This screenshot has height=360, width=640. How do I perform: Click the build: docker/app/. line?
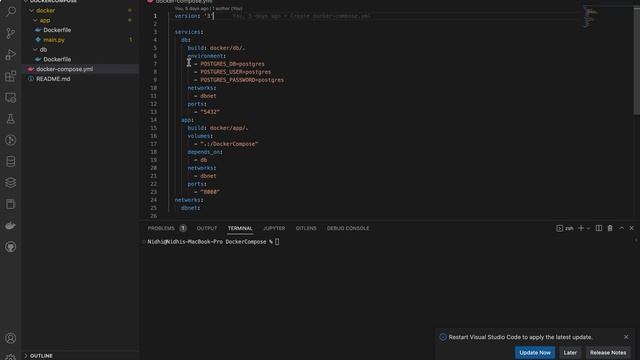pyautogui.click(x=218, y=128)
